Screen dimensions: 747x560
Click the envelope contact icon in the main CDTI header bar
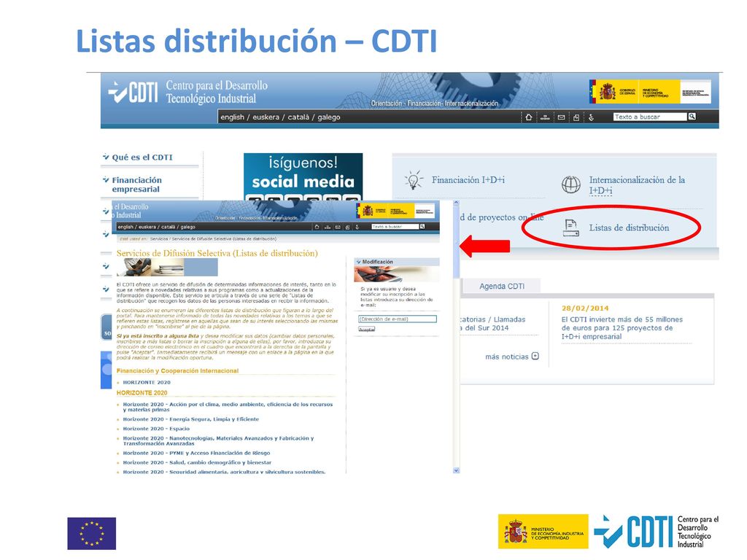click(561, 117)
